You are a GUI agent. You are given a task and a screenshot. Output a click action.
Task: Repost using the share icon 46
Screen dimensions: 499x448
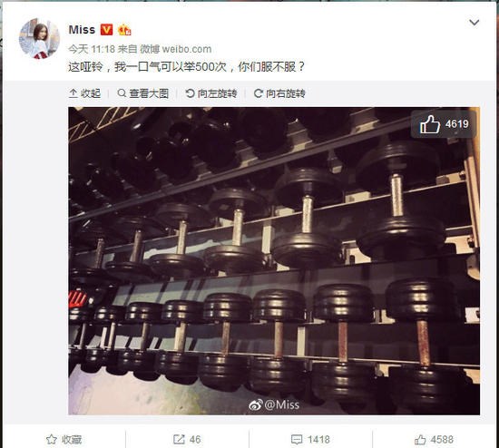(x=187, y=440)
